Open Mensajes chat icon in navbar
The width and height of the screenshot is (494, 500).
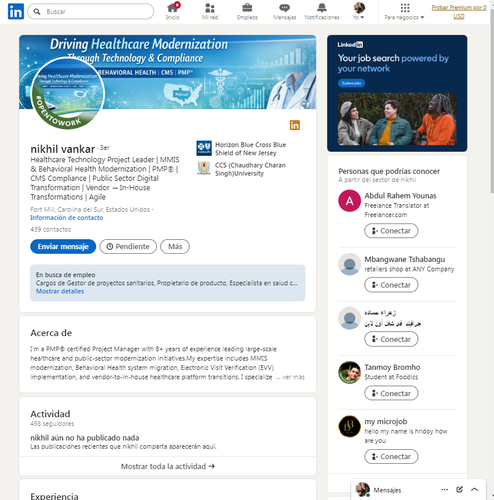[x=284, y=11]
